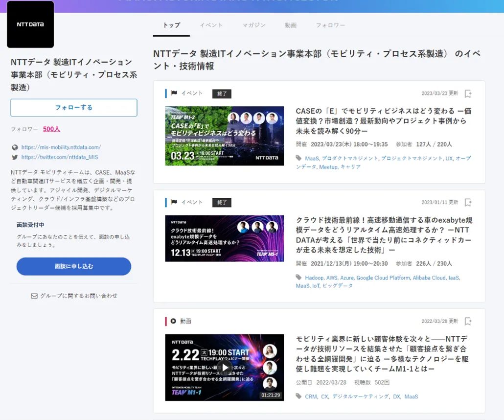
Task: Select the Hadoop tag
Action: pyautogui.click(x=314, y=278)
